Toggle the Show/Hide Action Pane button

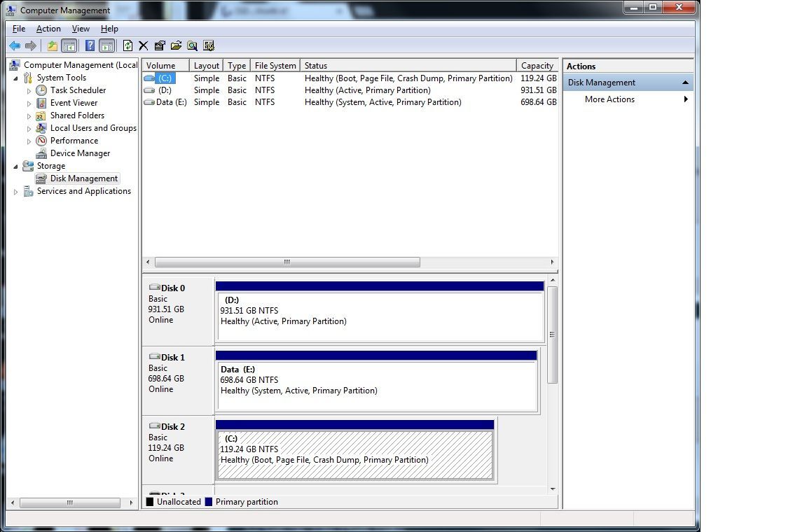(107, 45)
